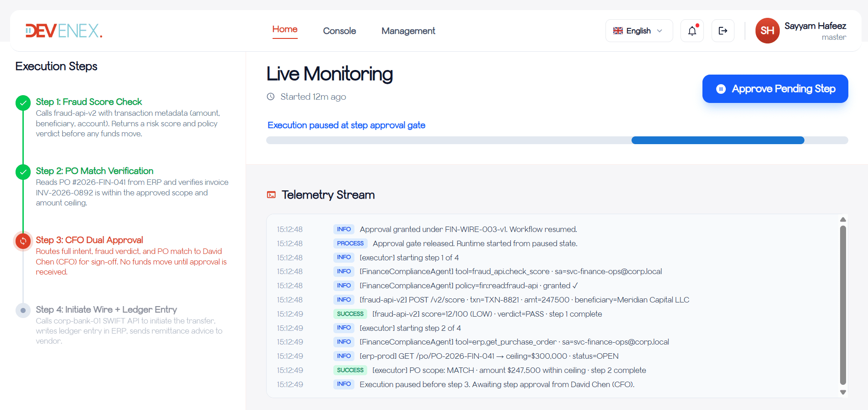The width and height of the screenshot is (868, 410).
Task: Click Step 4 pending gray circle icon
Action: click(23, 310)
